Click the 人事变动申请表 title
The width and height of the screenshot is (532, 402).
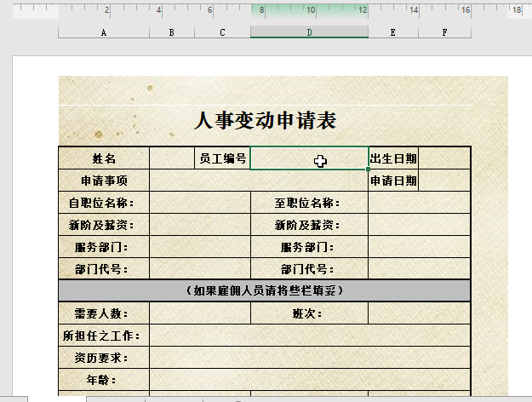(x=265, y=121)
